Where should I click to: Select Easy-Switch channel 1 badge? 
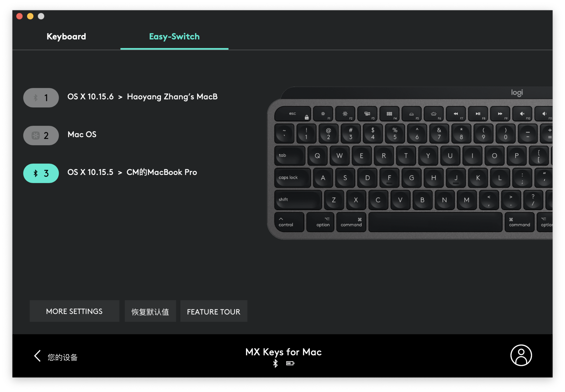point(41,98)
